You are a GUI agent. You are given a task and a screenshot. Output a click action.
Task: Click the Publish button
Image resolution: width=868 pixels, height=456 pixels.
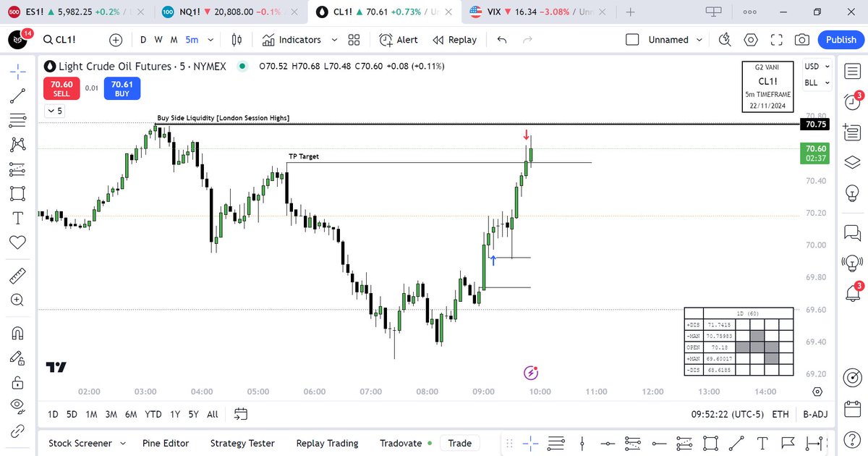pyautogui.click(x=841, y=40)
